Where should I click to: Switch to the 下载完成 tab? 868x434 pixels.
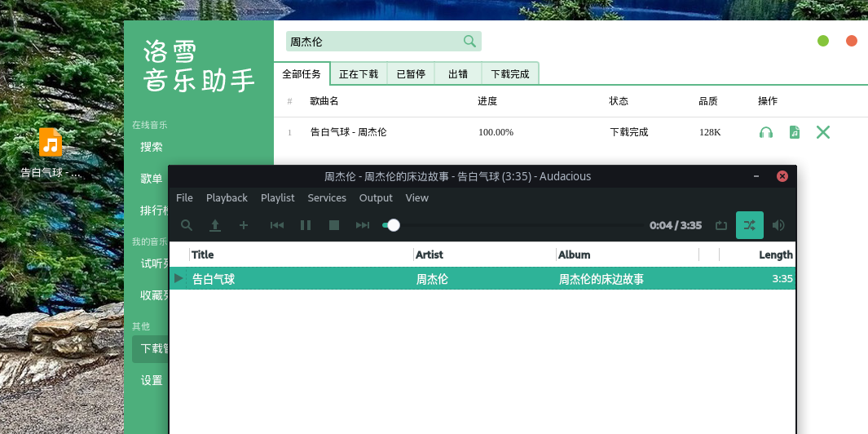coord(510,73)
